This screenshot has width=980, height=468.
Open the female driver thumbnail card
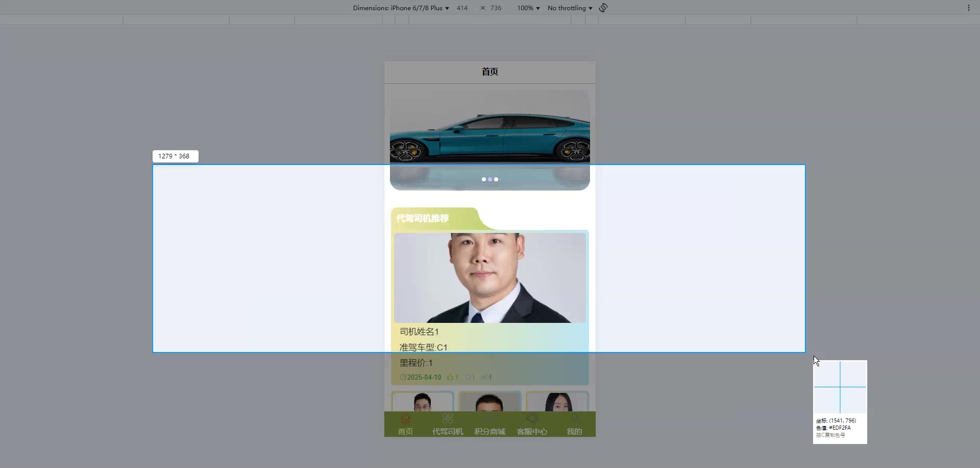coord(557,402)
